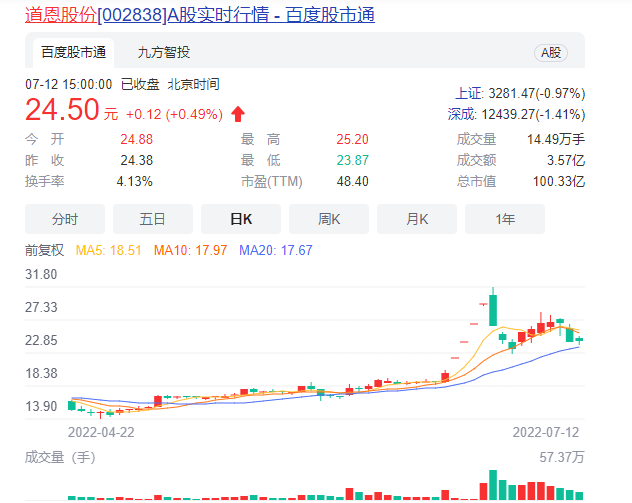Switch to the 九方智投 tab
The height and width of the screenshot is (503, 632).
pyautogui.click(x=164, y=52)
